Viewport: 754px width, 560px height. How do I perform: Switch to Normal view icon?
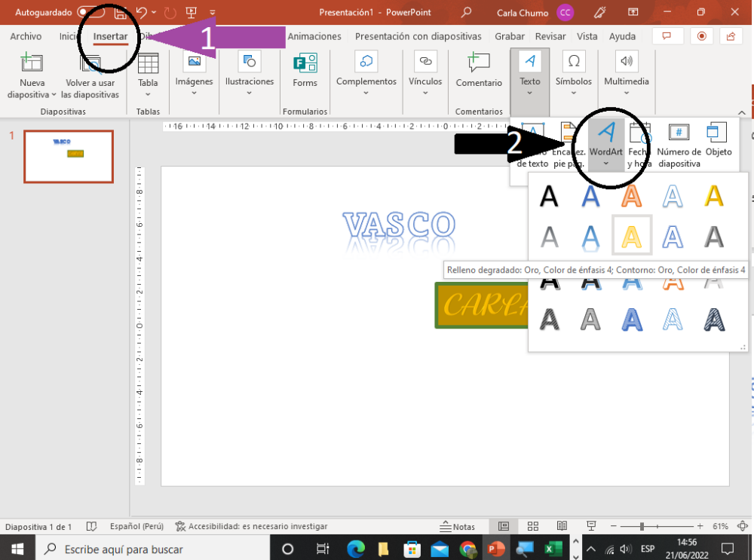tap(504, 526)
